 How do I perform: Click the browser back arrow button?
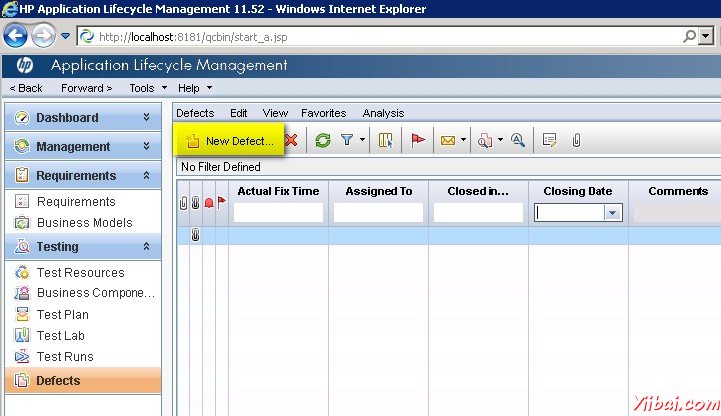15,36
